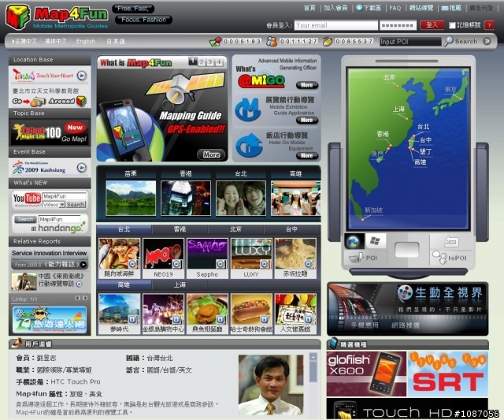Click the Your email input field

(336, 25)
